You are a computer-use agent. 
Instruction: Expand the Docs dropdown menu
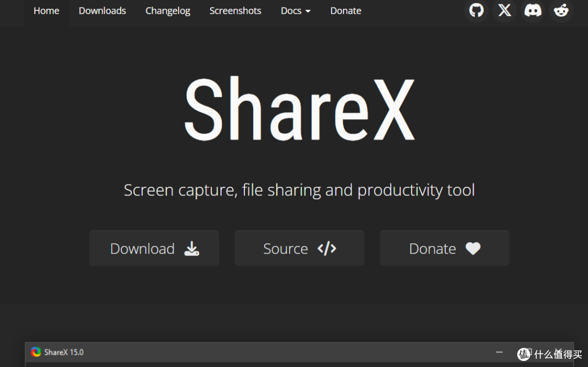click(x=296, y=11)
